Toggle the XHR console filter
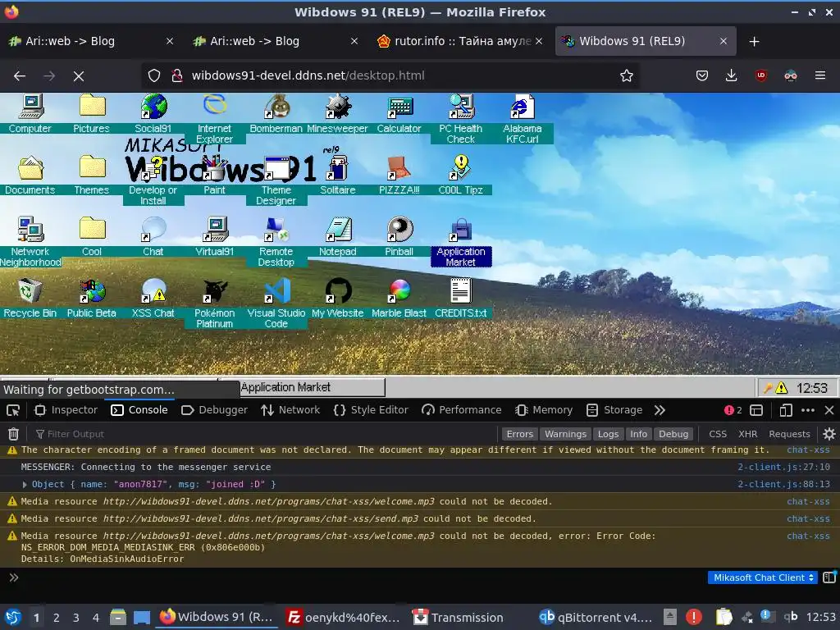Viewport: 840px width, 630px height. pyautogui.click(x=747, y=434)
